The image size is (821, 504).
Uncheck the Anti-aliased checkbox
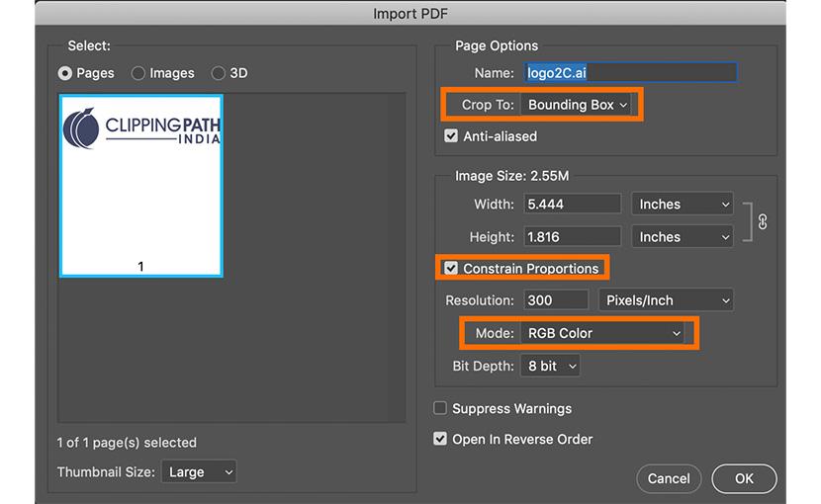[x=451, y=136]
